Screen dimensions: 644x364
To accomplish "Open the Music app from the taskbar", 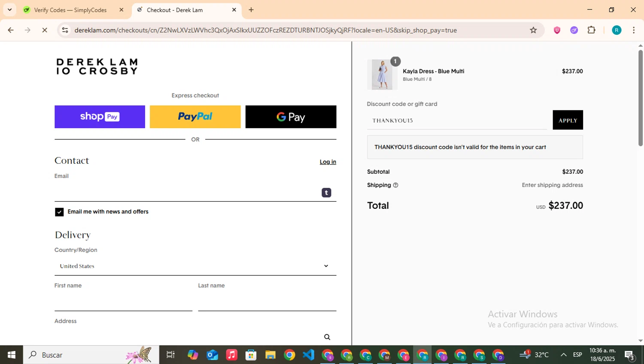I will pyautogui.click(x=231, y=355).
